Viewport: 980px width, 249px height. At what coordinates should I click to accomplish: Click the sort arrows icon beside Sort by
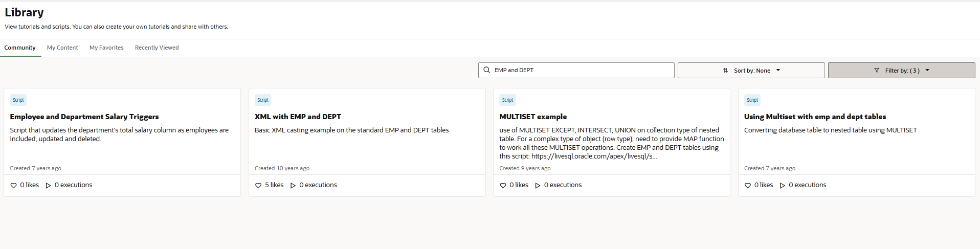(725, 71)
